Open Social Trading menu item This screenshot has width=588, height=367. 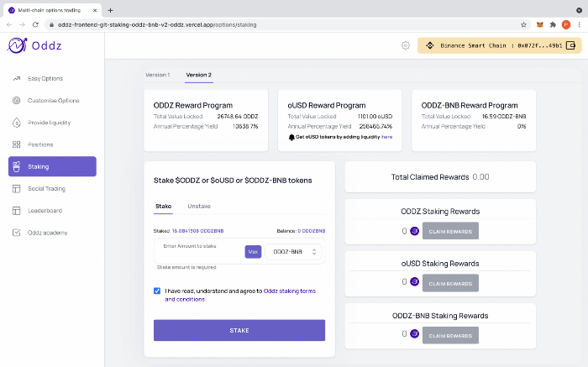(52, 189)
